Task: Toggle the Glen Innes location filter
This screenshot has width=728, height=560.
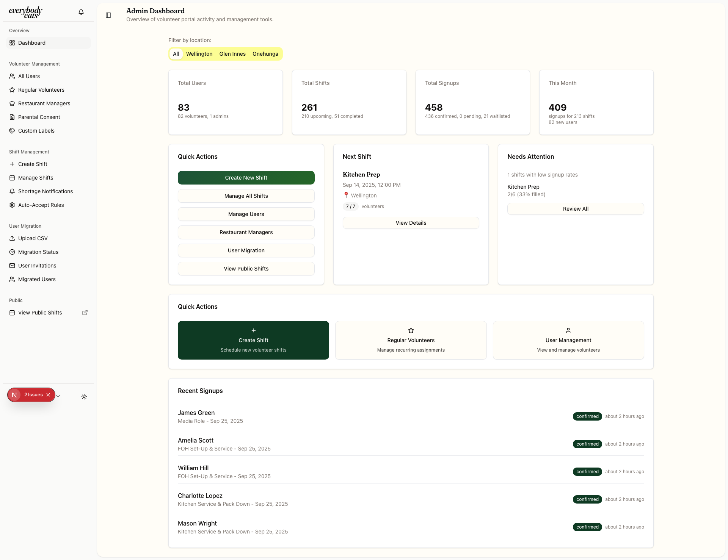Action: tap(232, 54)
